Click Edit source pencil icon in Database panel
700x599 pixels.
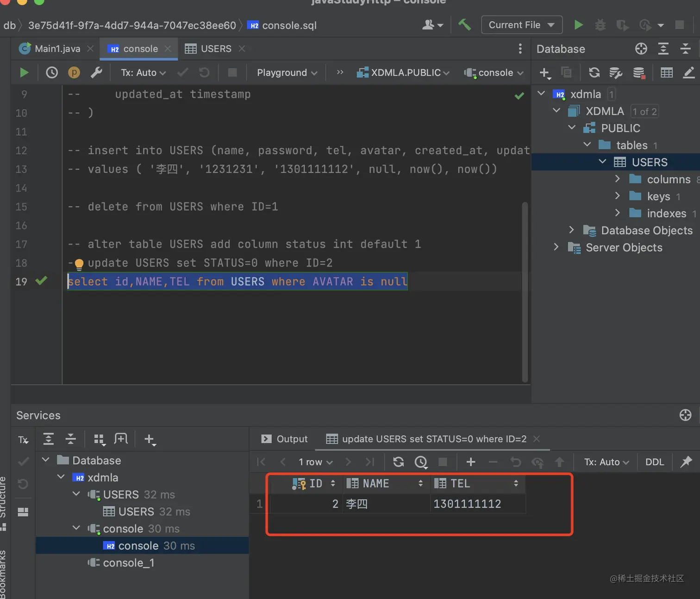click(x=689, y=73)
